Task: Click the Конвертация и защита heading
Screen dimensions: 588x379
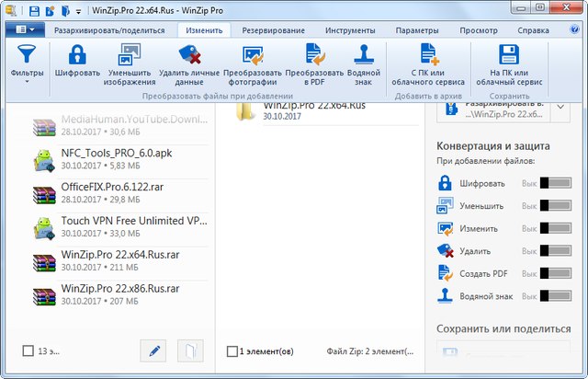Action: tap(493, 145)
